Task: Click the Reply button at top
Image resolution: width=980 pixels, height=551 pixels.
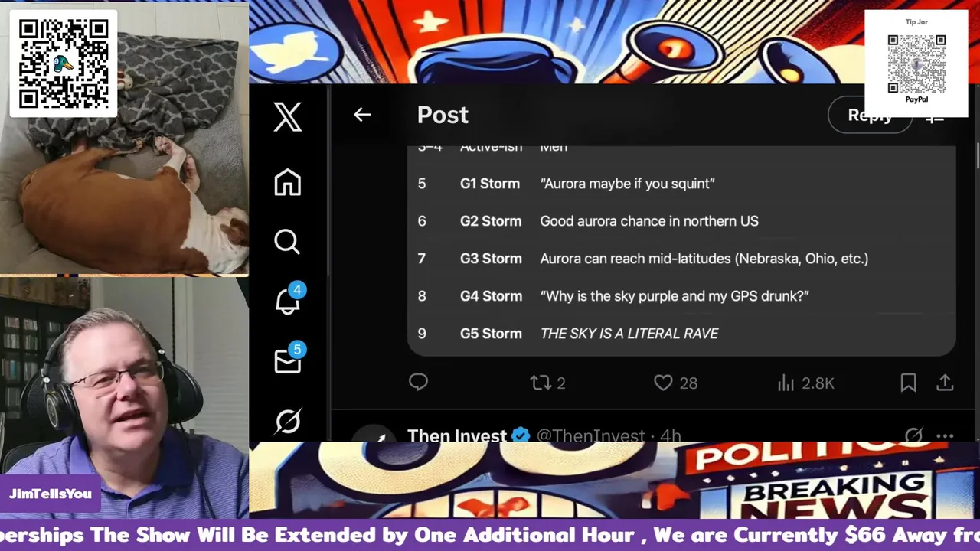Action: coord(871,115)
